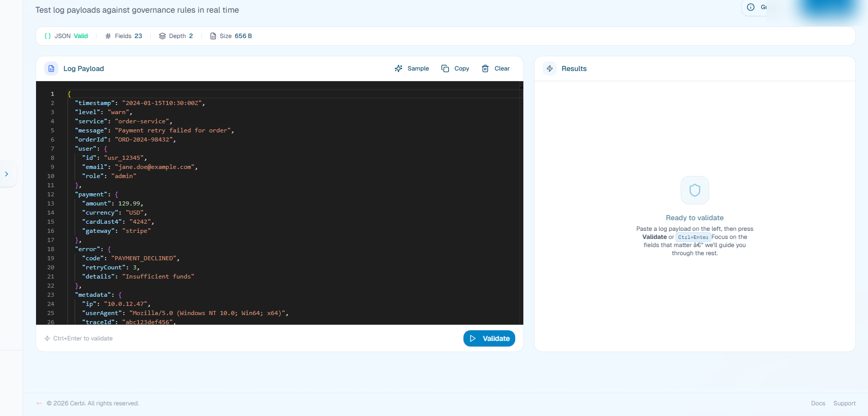Click line number 1 in the gutter
Viewport: 868px width, 416px height.
click(52, 94)
